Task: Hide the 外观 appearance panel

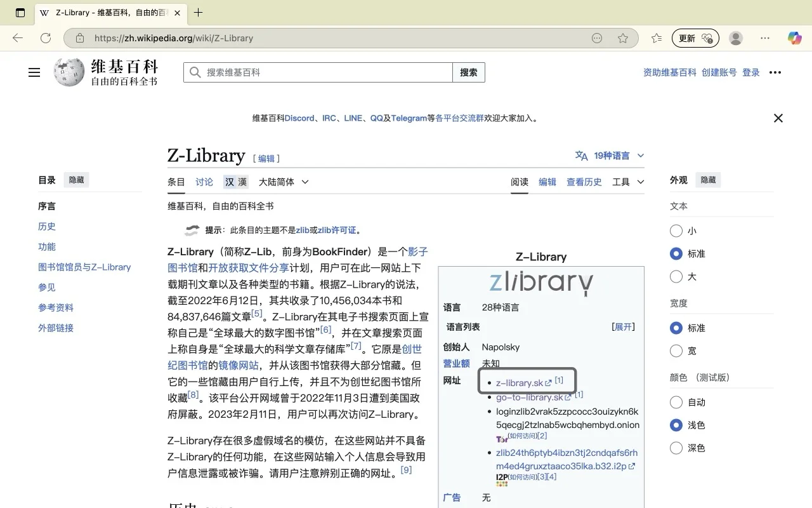Action: [x=709, y=180]
